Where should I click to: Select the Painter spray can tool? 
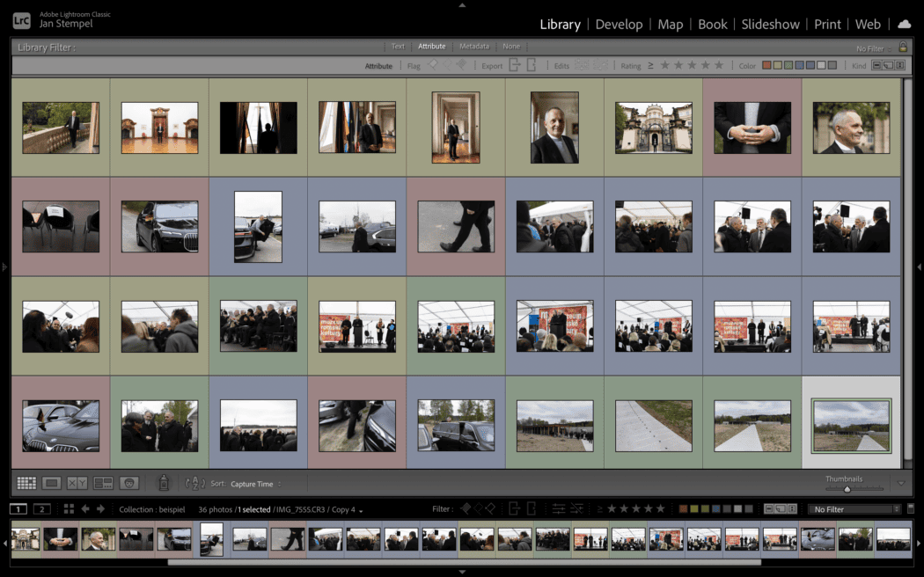point(163,483)
